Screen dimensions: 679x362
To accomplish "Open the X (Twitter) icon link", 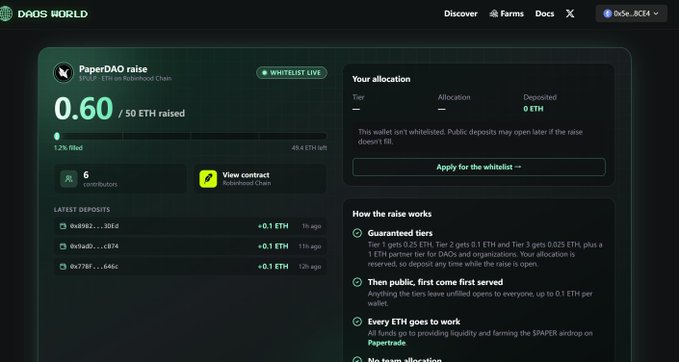I will (570, 13).
